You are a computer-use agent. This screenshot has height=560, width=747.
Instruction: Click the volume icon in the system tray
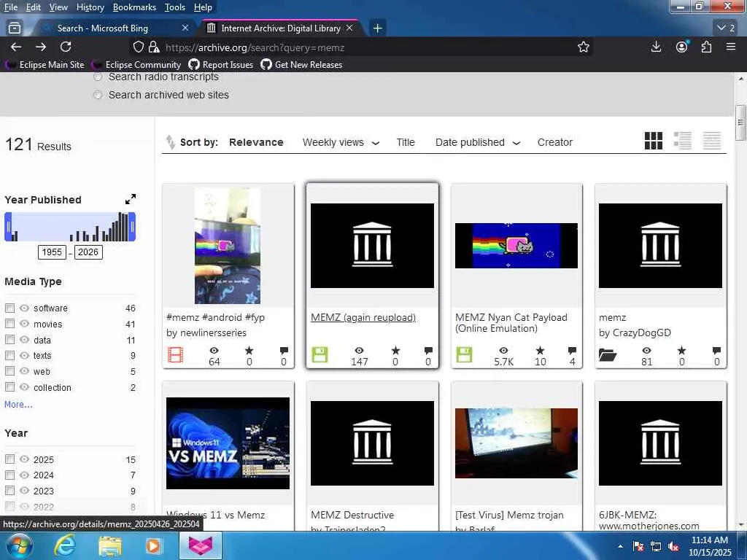tap(673, 547)
